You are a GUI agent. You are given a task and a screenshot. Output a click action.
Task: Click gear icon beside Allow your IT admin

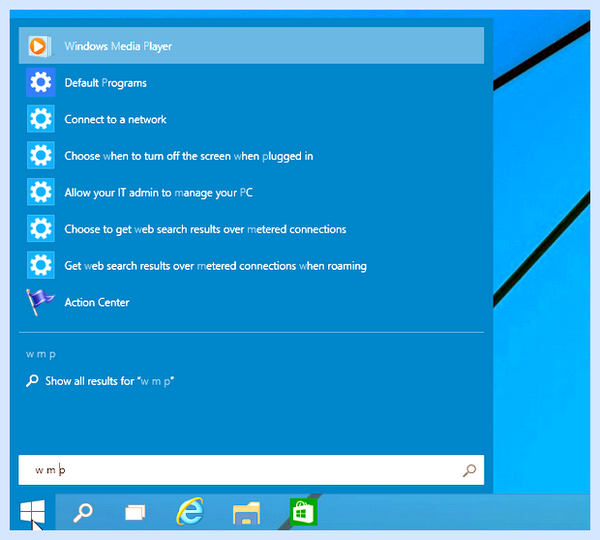point(41,192)
